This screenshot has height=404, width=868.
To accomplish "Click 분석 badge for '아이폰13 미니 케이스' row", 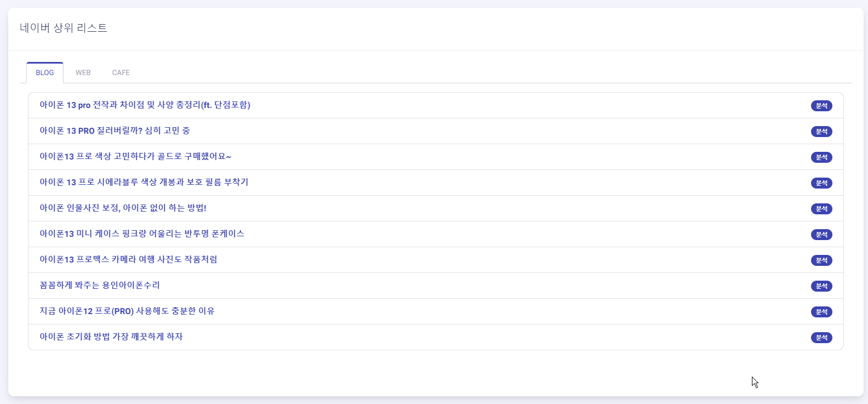I will click(x=821, y=235).
